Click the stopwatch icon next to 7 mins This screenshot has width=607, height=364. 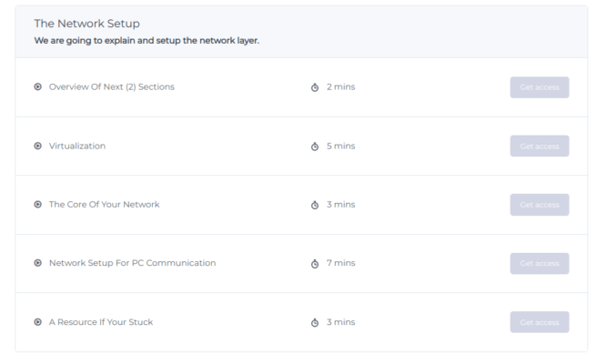click(x=315, y=263)
